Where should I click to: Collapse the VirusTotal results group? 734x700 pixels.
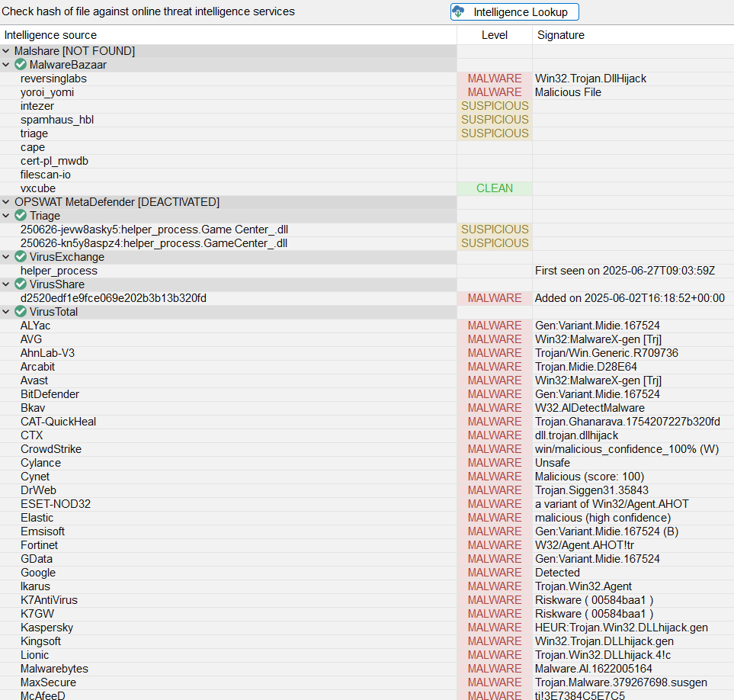click(x=6, y=312)
